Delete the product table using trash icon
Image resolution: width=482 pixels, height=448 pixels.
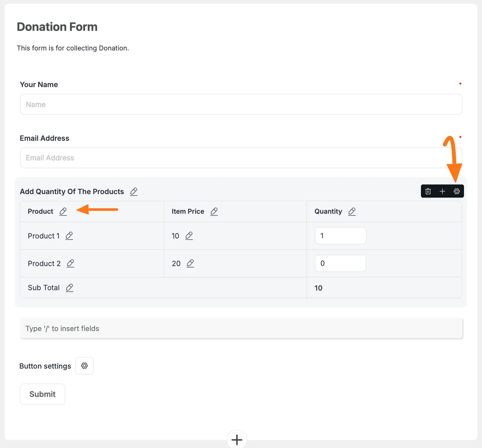click(x=428, y=191)
